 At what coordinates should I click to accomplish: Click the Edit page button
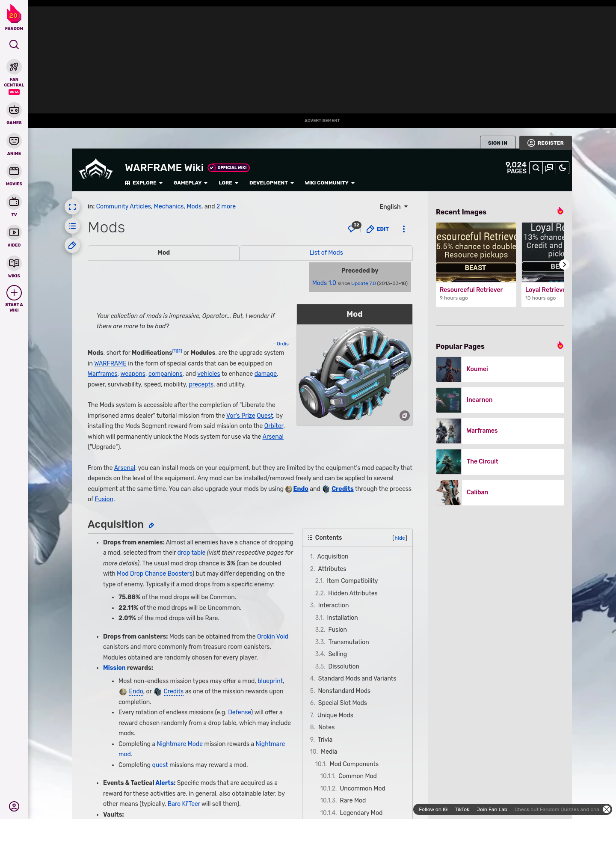pos(378,229)
